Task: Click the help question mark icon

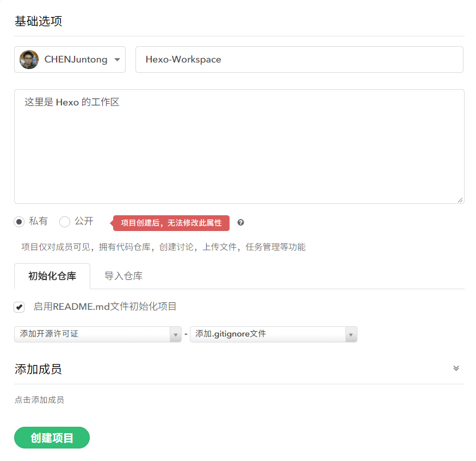Action: coord(240,222)
